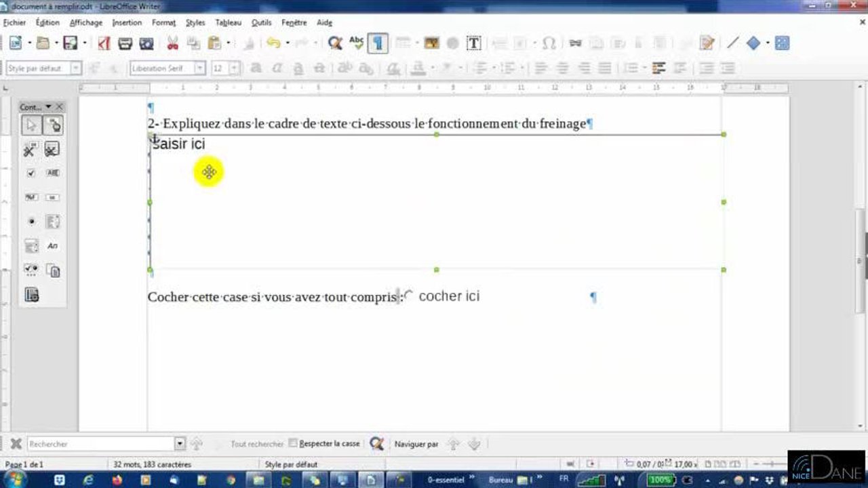Image resolution: width=868 pixels, height=488 pixels.
Task: Export directly as PDF
Action: [x=104, y=43]
